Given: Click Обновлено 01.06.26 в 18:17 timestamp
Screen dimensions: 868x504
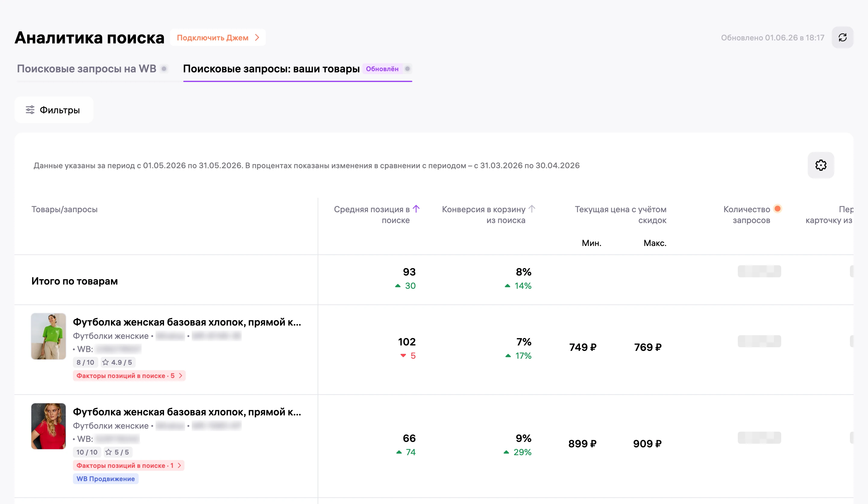Looking at the screenshot, I should click(772, 38).
